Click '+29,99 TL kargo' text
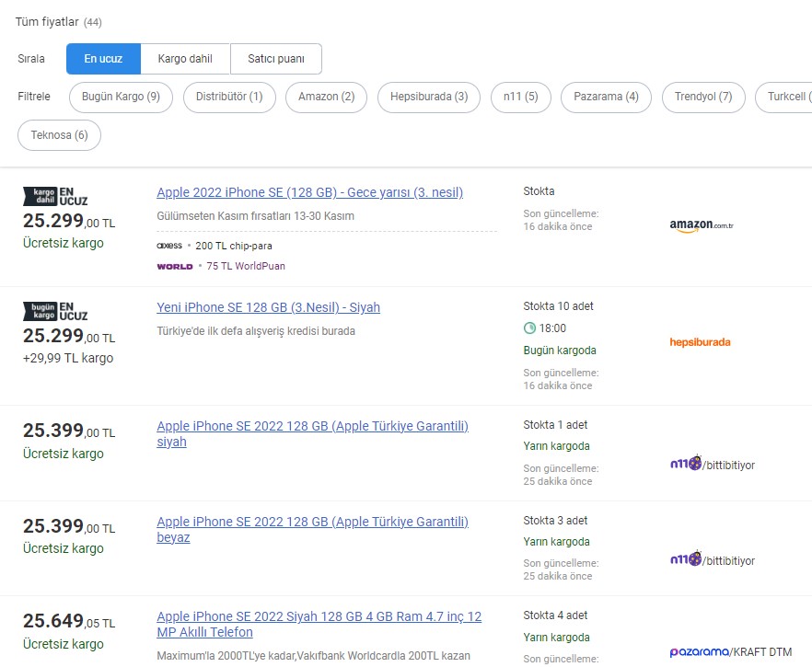Viewport: 812px width, 667px height. point(68,358)
